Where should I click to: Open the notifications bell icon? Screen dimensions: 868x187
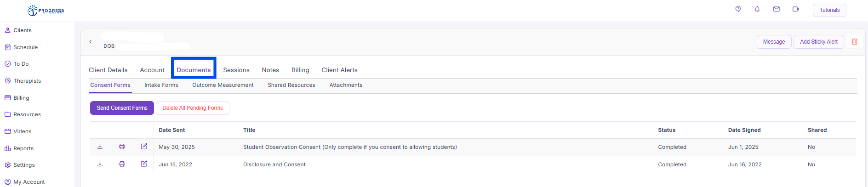point(757,9)
